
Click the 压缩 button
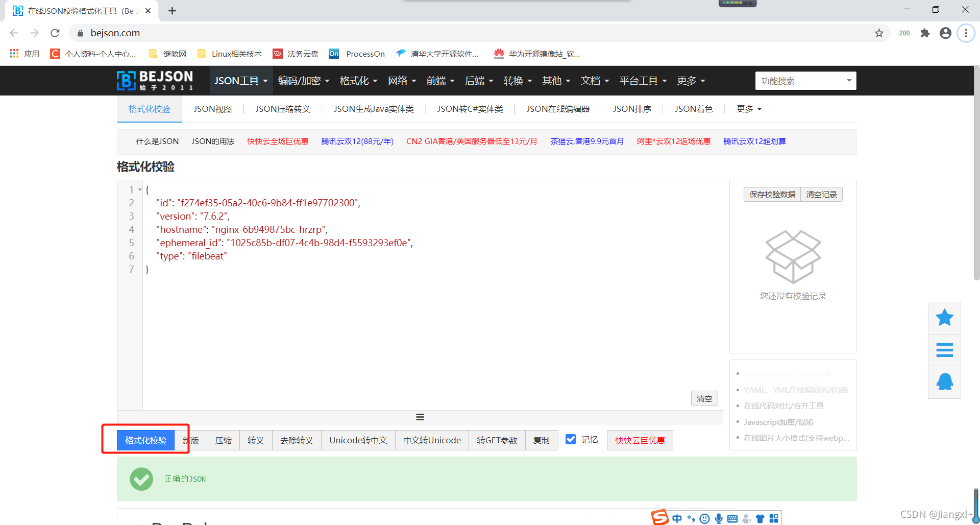tap(223, 440)
